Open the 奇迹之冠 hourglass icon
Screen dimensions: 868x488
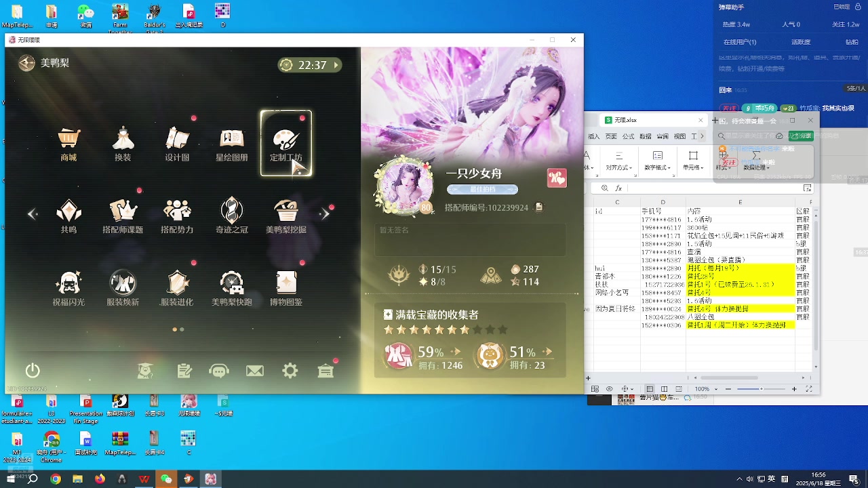pos(231,216)
